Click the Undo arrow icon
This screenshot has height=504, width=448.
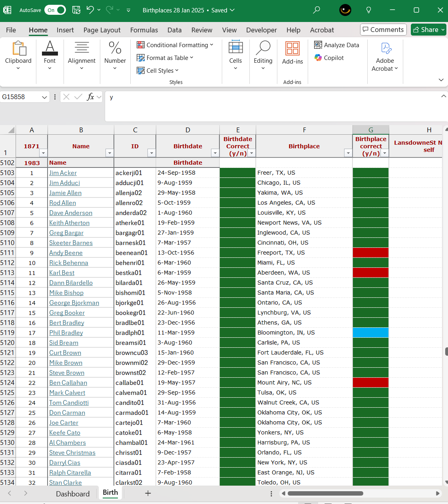[90, 10]
